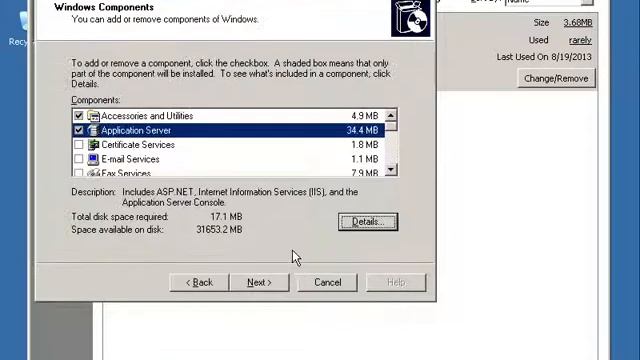
Task: Click the E-mail Services icon
Action: 93,159
